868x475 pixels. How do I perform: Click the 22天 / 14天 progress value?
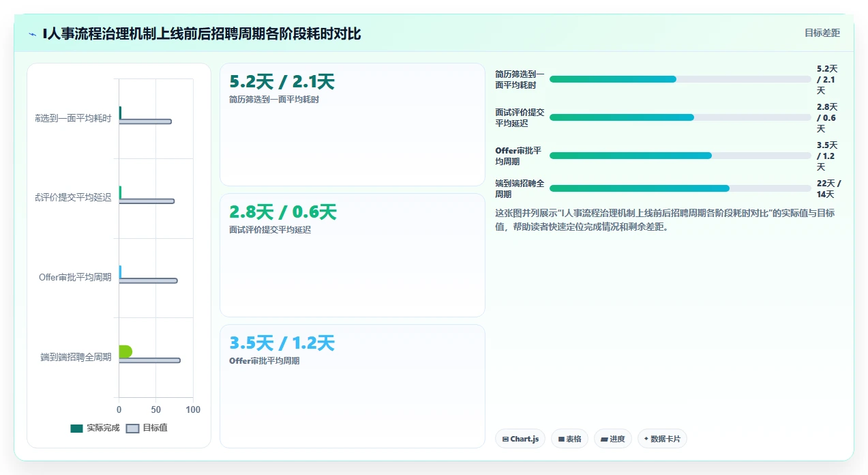(x=829, y=189)
